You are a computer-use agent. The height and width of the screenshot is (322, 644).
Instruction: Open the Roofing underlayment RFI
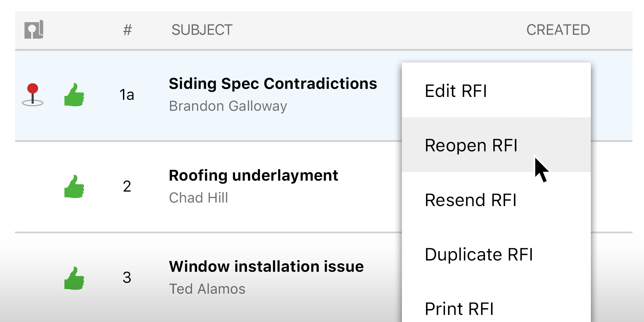(254, 175)
